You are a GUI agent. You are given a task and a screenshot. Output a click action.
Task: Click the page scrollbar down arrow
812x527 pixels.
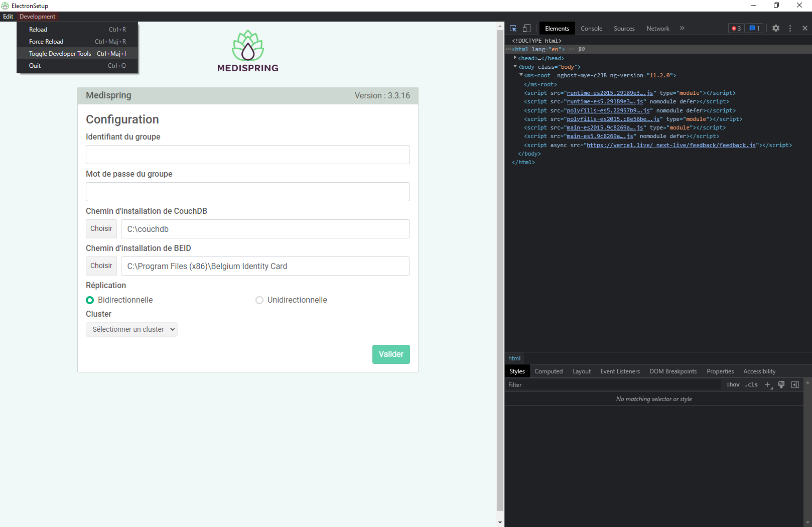[x=500, y=522]
